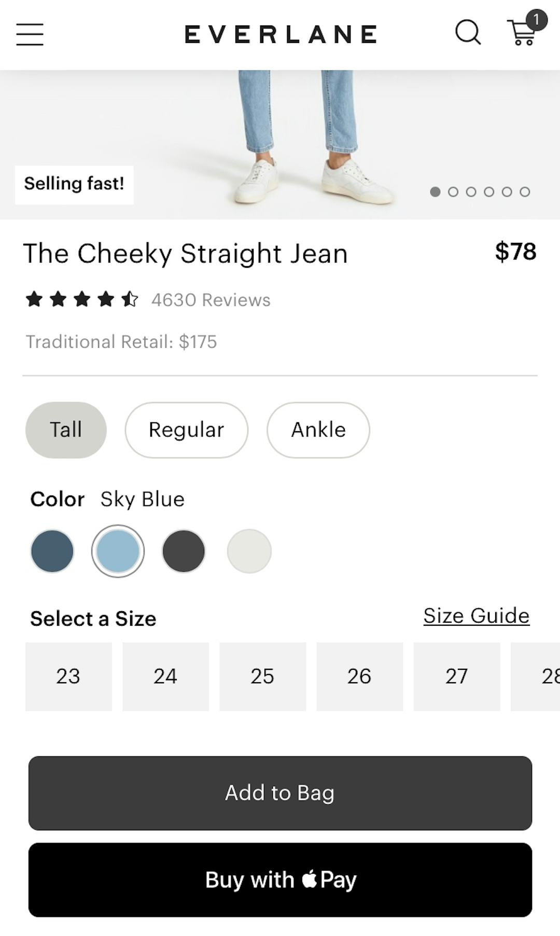Click the search magnifier icon
Viewport: 560px width, 936px height.
[x=467, y=33]
